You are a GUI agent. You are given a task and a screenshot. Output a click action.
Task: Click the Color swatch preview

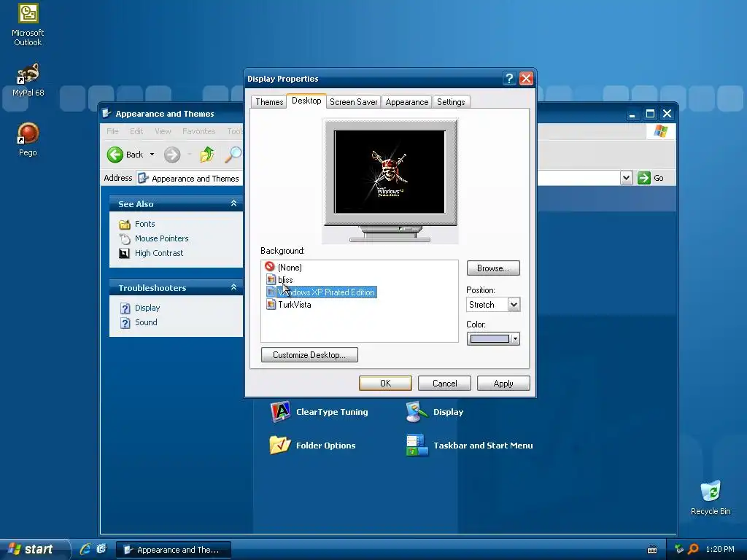(x=489, y=339)
